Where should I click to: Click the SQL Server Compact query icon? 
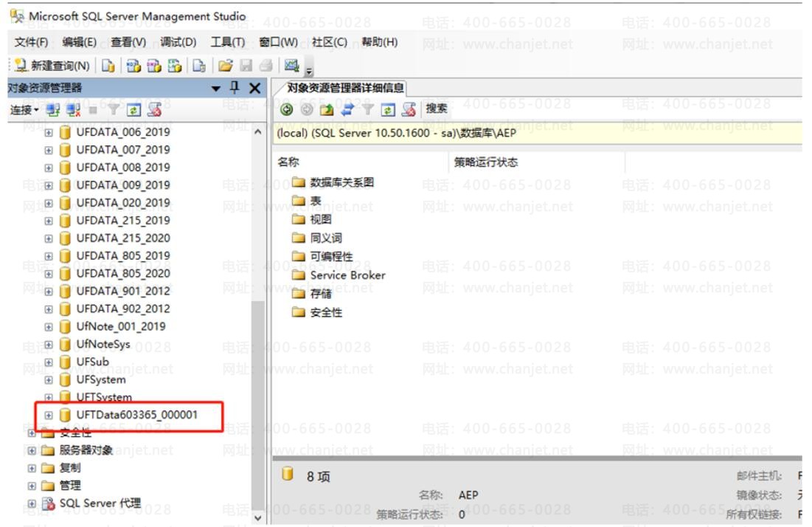pyautogui.click(x=199, y=66)
